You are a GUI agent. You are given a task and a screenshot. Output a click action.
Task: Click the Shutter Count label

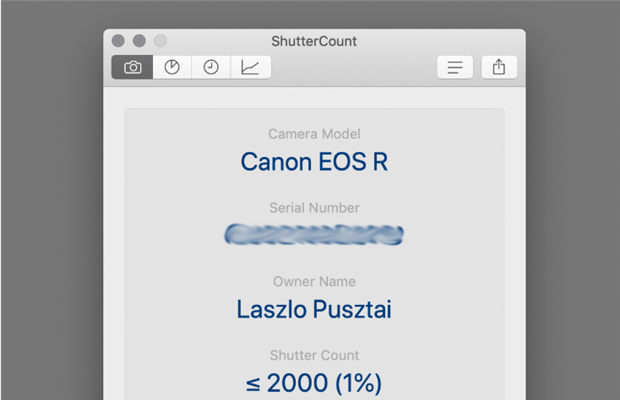[x=314, y=355]
